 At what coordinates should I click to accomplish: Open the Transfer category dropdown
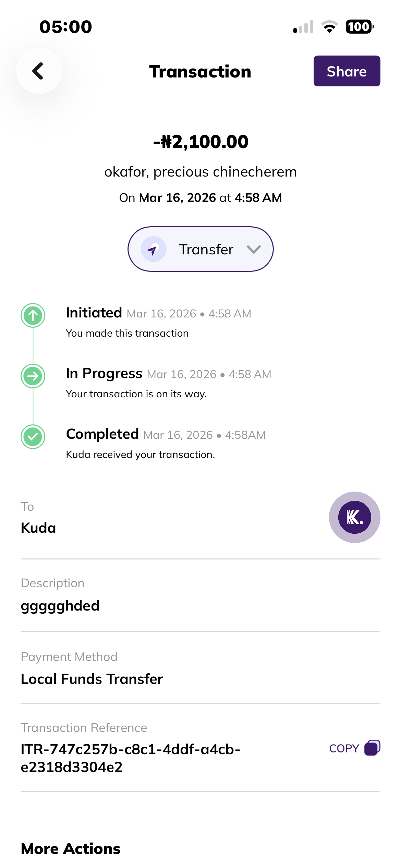click(200, 249)
